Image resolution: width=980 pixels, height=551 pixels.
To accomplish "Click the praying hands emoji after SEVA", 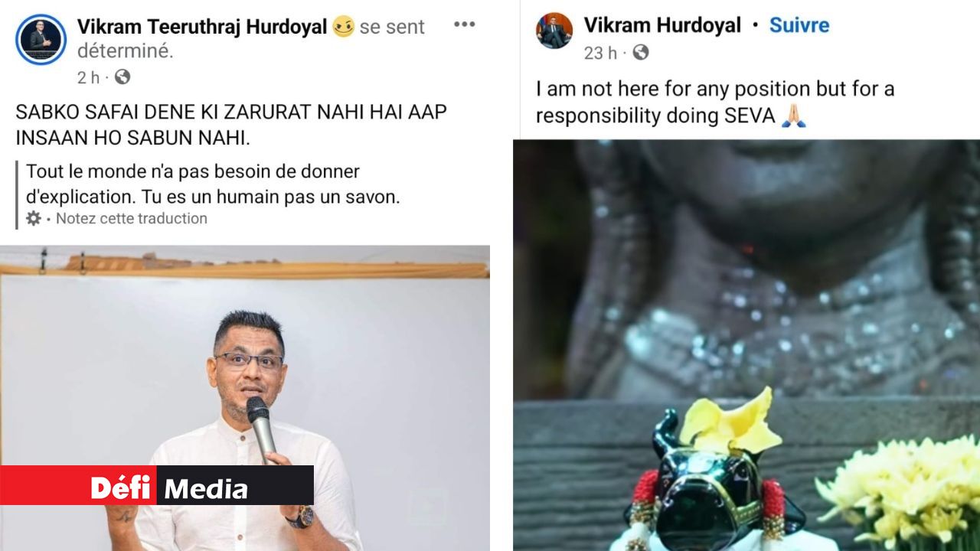I will tap(794, 116).
